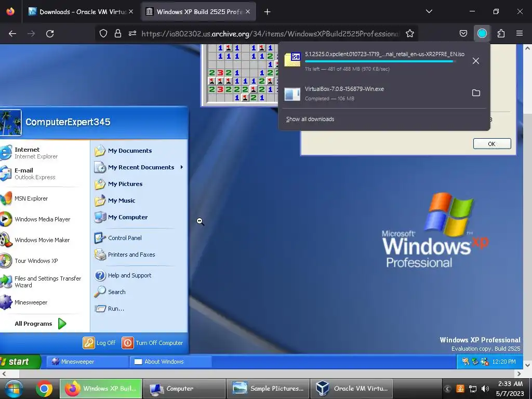Screen dimensions: 532x399
Task: Open a new tab with the plus button
Action: click(268, 12)
